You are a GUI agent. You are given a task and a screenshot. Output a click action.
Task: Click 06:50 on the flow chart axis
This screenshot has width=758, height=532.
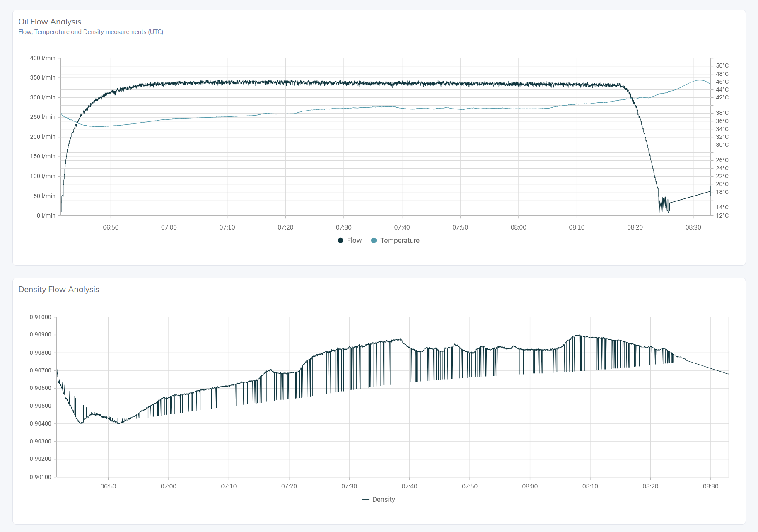tap(111, 227)
